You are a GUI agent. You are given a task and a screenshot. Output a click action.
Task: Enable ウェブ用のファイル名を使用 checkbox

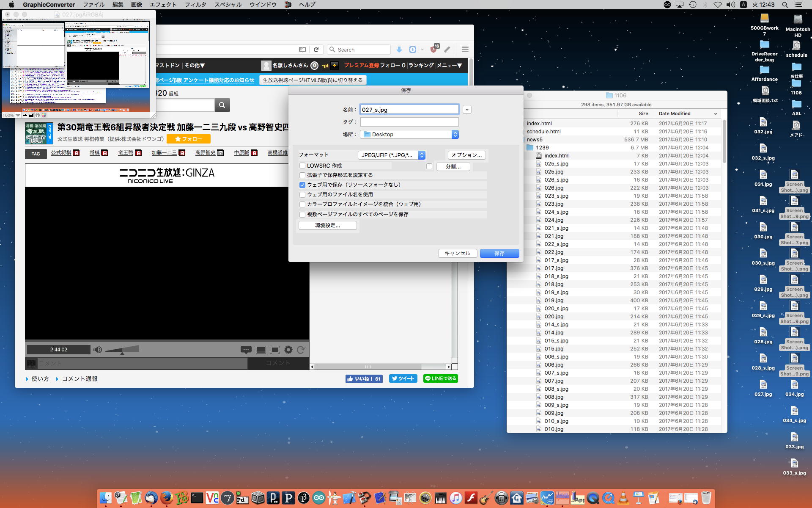click(302, 195)
